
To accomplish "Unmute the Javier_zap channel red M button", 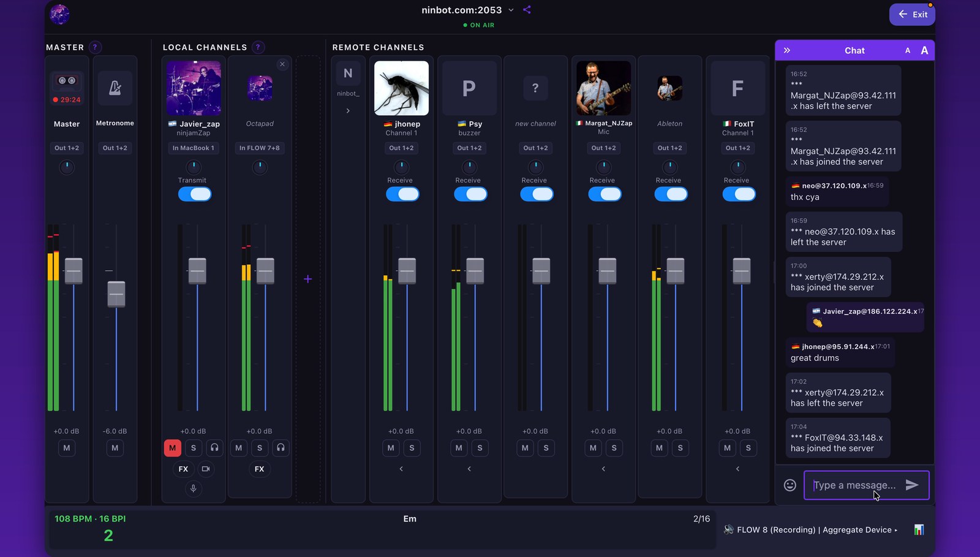I will [172, 448].
